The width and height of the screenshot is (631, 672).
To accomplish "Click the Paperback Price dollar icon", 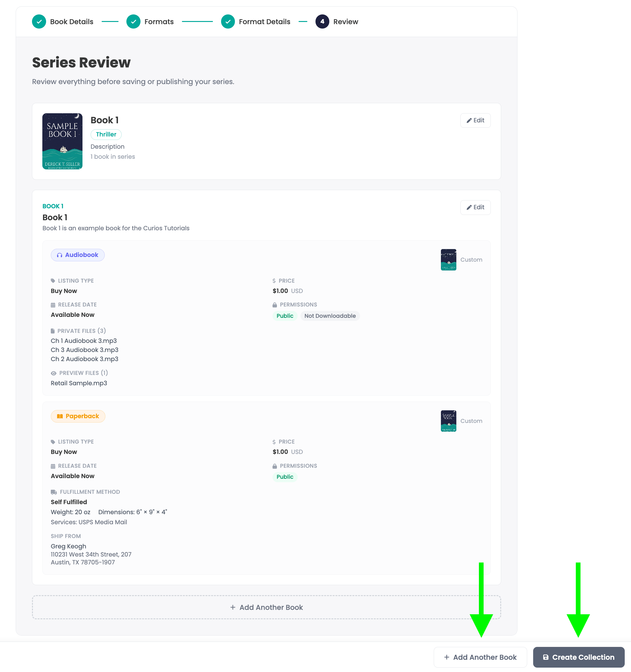I will (274, 442).
